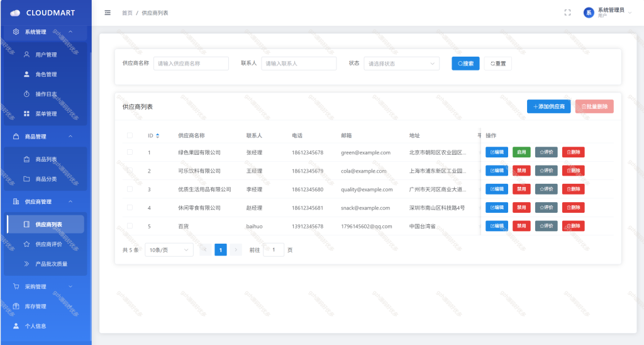Expand the 采购管理 menu group
This screenshot has height=345, width=644.
pos(70,286)
